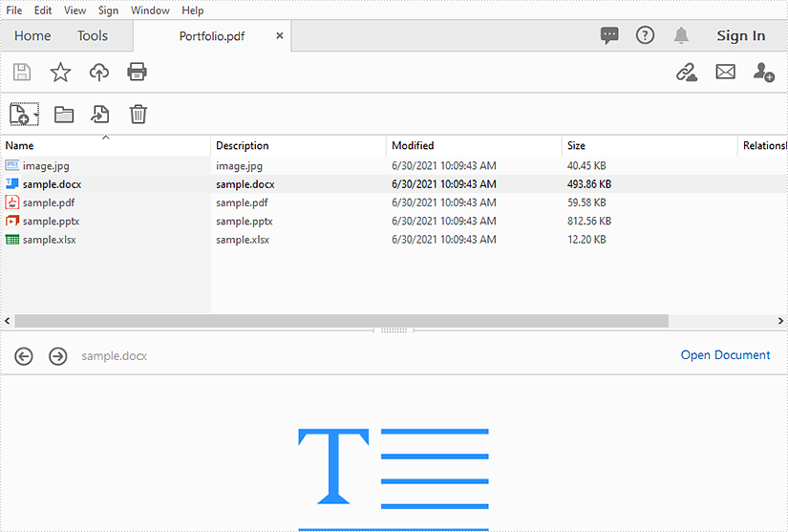Screen dimensions: 788x532
Task: Delete selected file with trash icon
Action: pos(138,114)
